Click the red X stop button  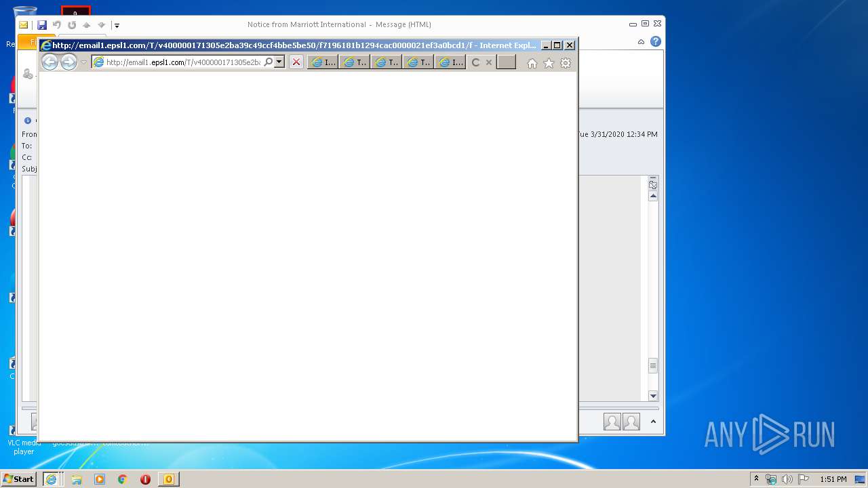click(x=296, y=62)
